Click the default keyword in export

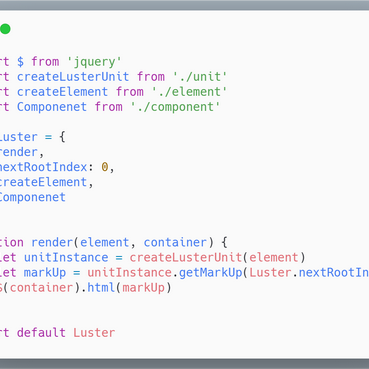(41, 333)
